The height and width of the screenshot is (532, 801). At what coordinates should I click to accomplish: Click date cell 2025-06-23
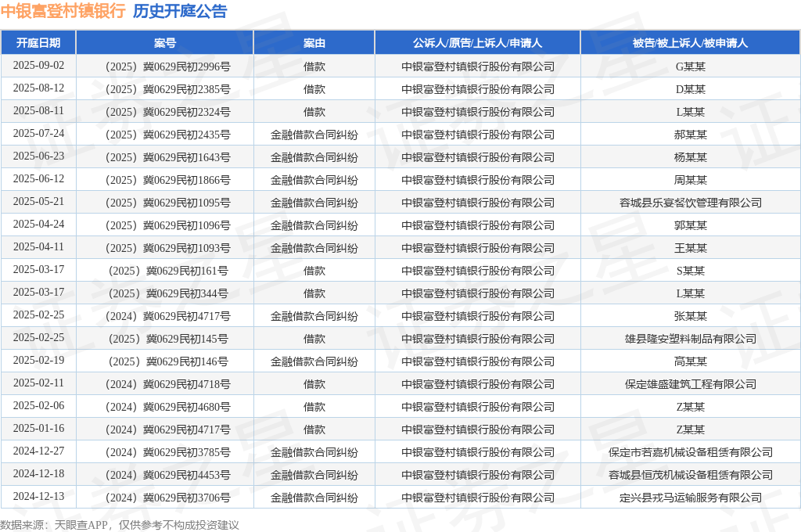click(38, 156)
